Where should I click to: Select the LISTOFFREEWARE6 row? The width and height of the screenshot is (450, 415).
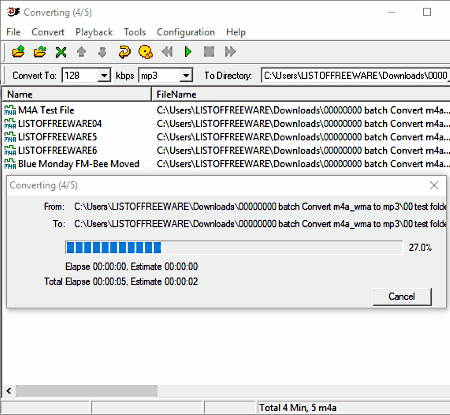tap(227, 150)
